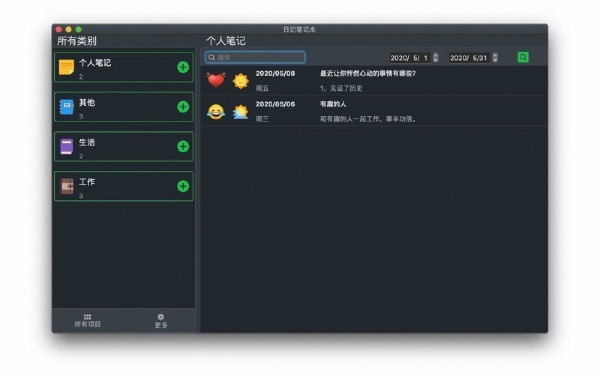This screenshot has width=600, height=375.
Task: Select the 工作 category
Action: pyautogui.click(x=124, y=186)
